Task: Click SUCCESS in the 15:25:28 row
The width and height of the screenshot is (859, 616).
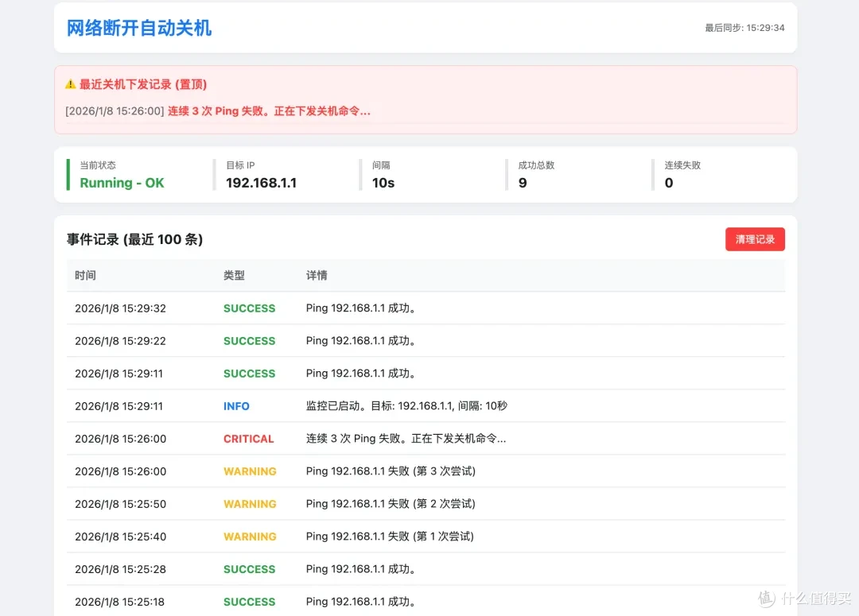Action: click(249, 569)
